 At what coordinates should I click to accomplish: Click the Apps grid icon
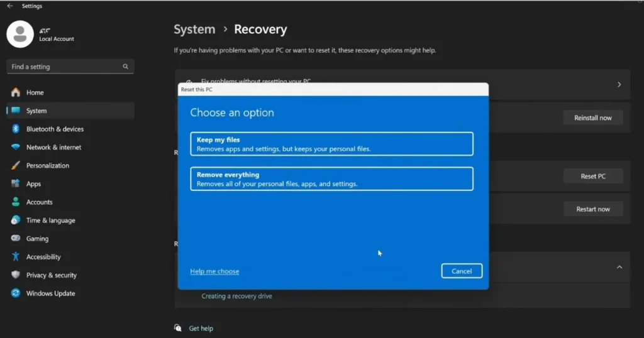pyautogui.click(x=16, y=183)
